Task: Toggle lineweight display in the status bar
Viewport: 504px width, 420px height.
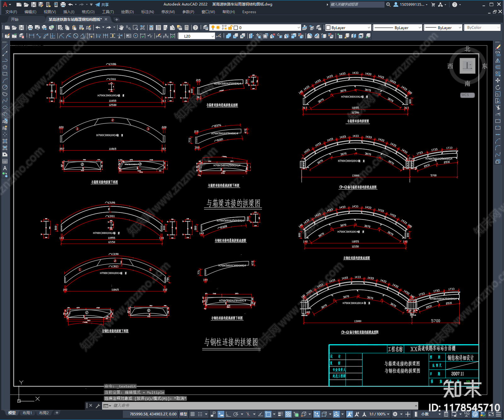Action: (x=280, y=414)
